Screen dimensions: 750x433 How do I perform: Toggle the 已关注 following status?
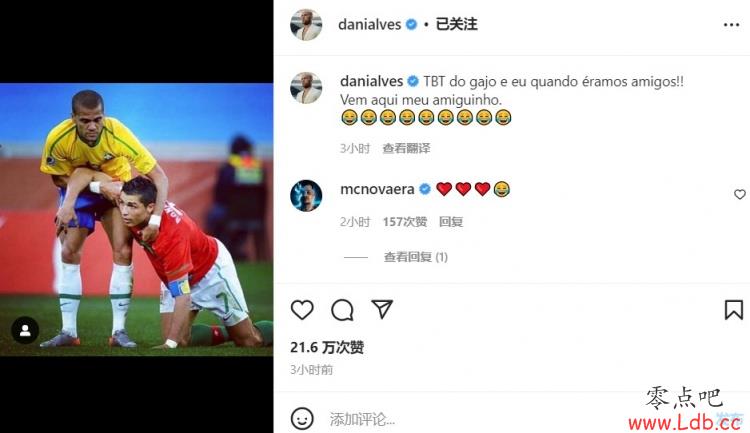(x=456, y=24)
